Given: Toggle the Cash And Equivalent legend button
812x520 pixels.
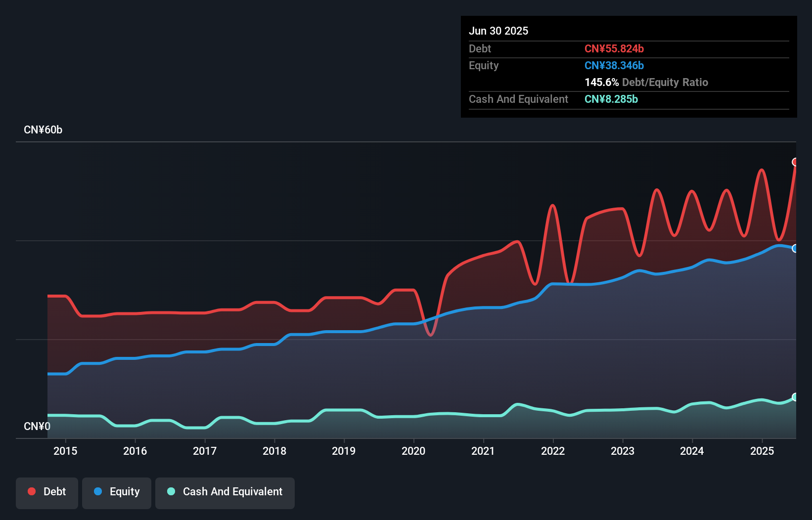Looking at the screenshot, I should click(x=225, y=492).
